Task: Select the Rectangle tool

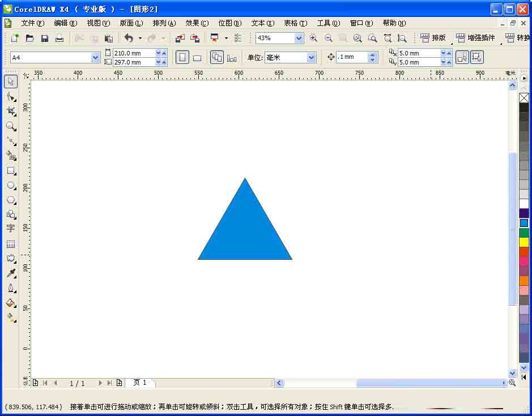Action: coord(11,171)
